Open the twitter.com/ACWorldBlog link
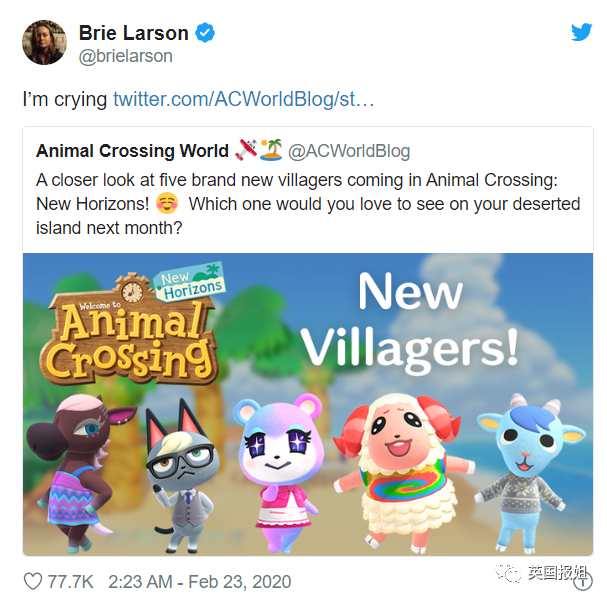Screen dimensions: 607x600 point(243,99)
